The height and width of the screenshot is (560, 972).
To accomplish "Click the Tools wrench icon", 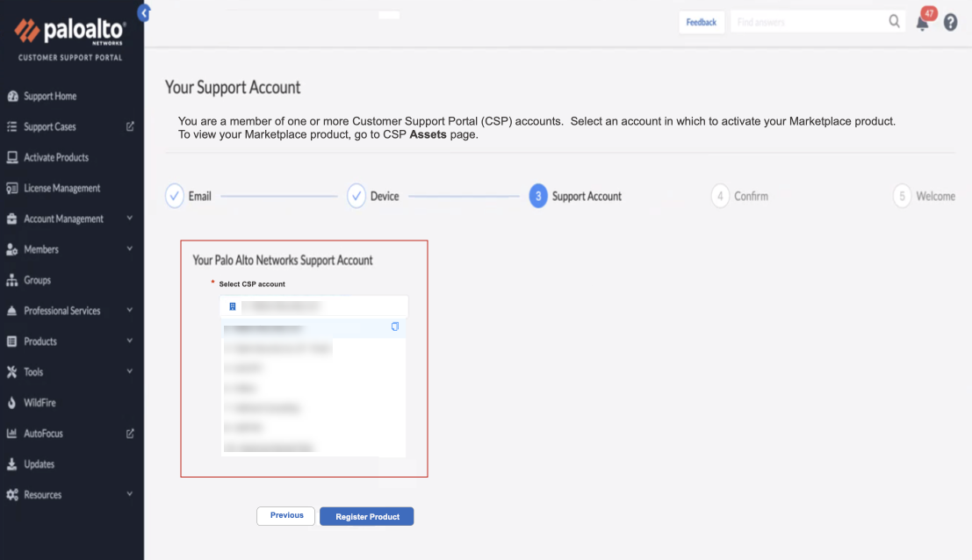I will tap(11, 371).
